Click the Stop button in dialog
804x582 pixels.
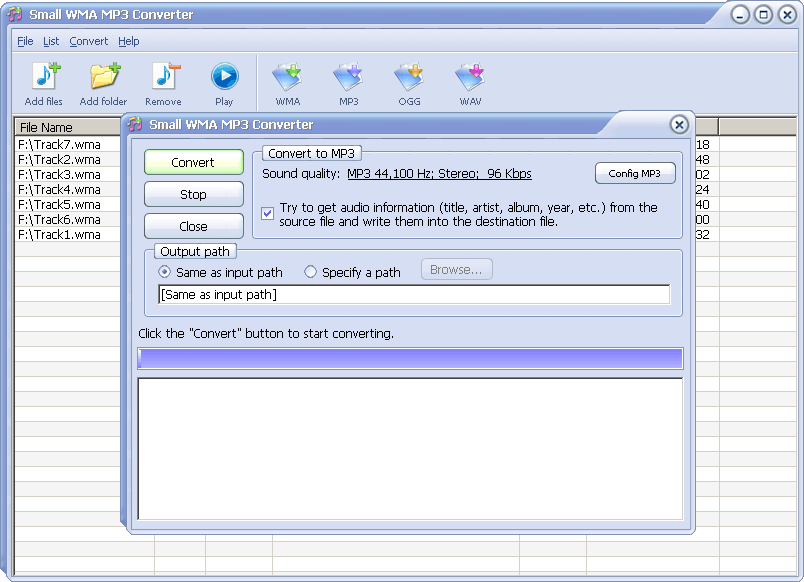click(194, 194)
